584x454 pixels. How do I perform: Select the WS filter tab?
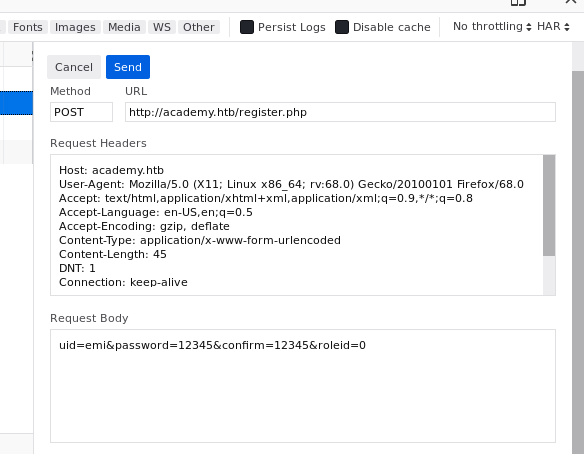[x=162, y=27]
